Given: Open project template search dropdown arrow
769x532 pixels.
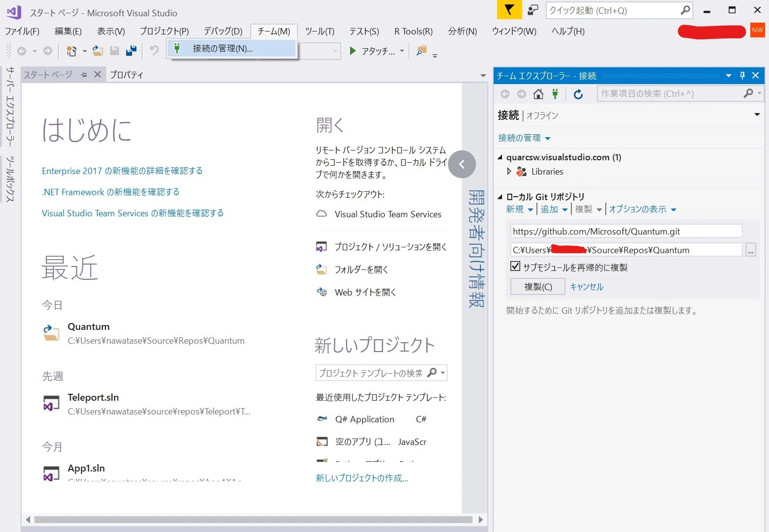Looking at the screenshot, I should [x=443, y=373].
